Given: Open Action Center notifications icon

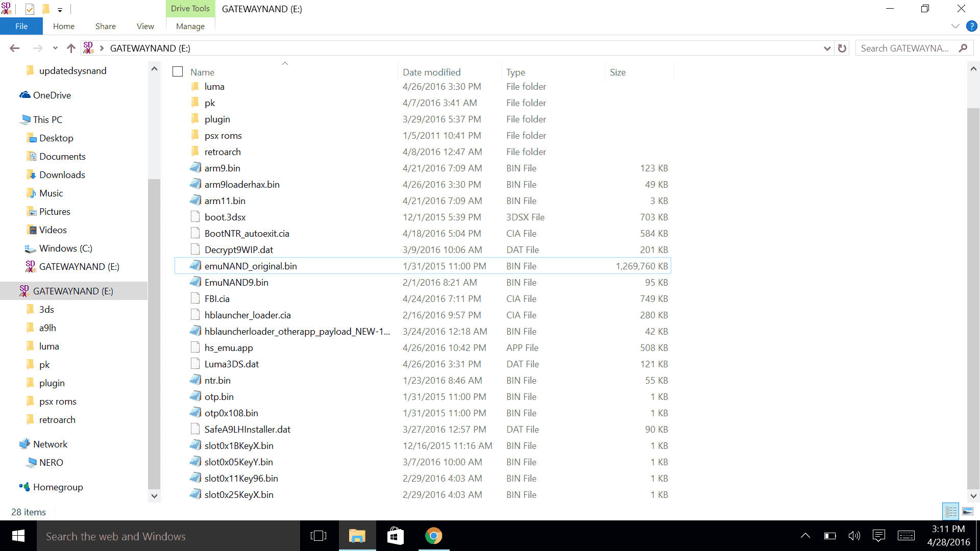Looking at the screenshot, I should 878,536.
